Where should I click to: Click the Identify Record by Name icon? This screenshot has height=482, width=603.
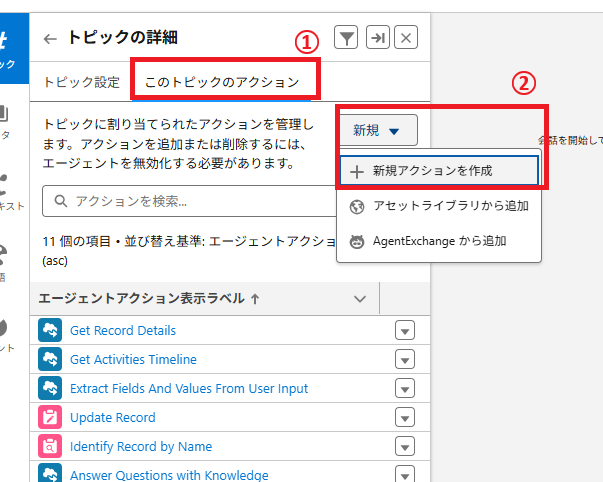coord(50,446)
